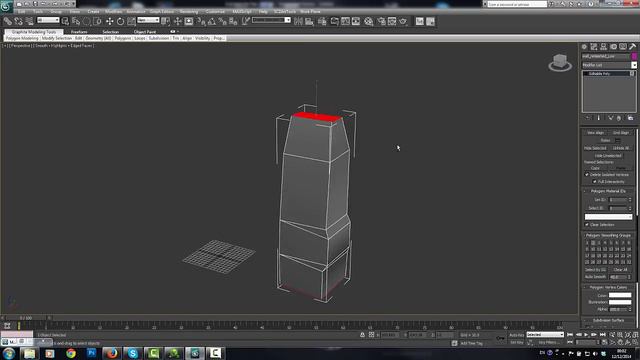Open the Hierarchy command panel tab
The width and height of the screenshot is (640, 360).
click(604, 47)
